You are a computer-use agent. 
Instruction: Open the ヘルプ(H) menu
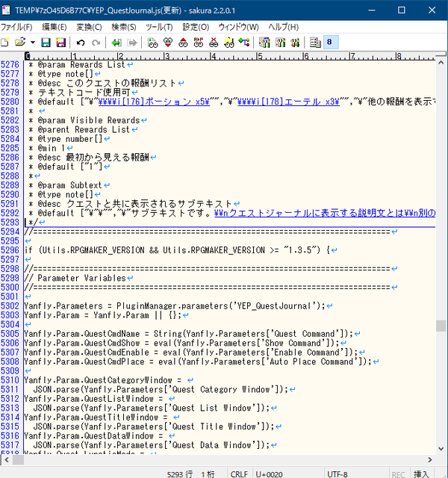click(284, 27)
